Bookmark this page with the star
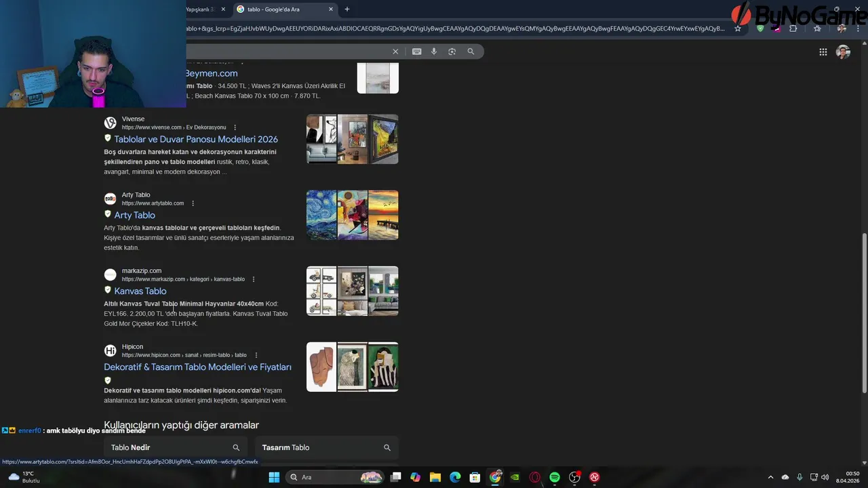 point(738,28)
